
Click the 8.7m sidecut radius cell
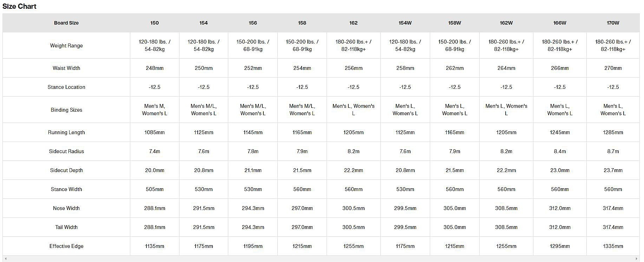pos(613,151)
